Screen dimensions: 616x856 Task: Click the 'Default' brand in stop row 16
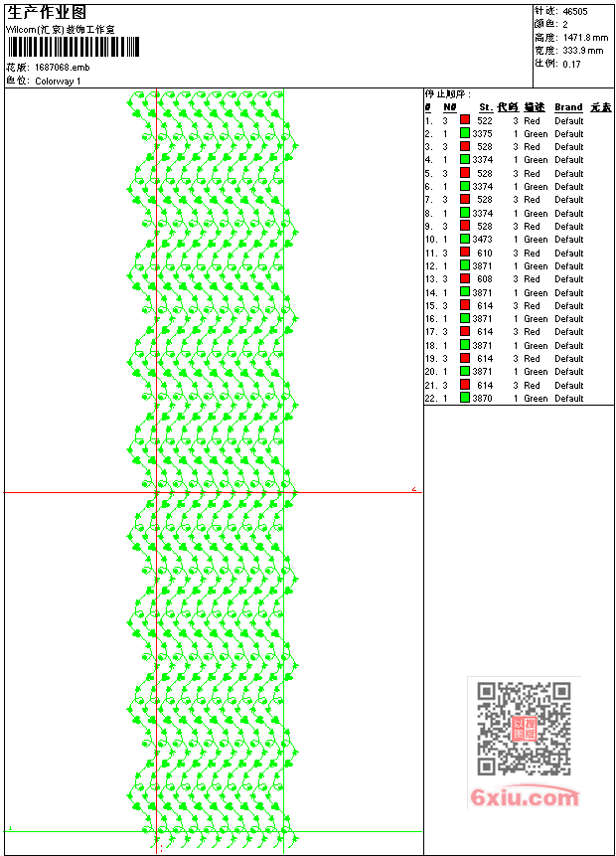click(569, 319)
